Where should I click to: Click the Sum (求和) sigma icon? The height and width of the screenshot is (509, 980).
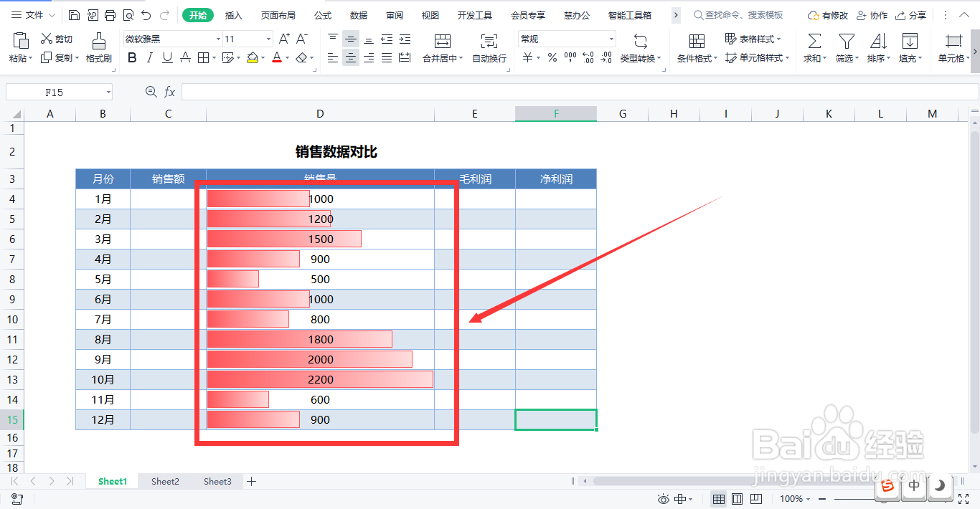pyautogui.click(x=814, y=41)
